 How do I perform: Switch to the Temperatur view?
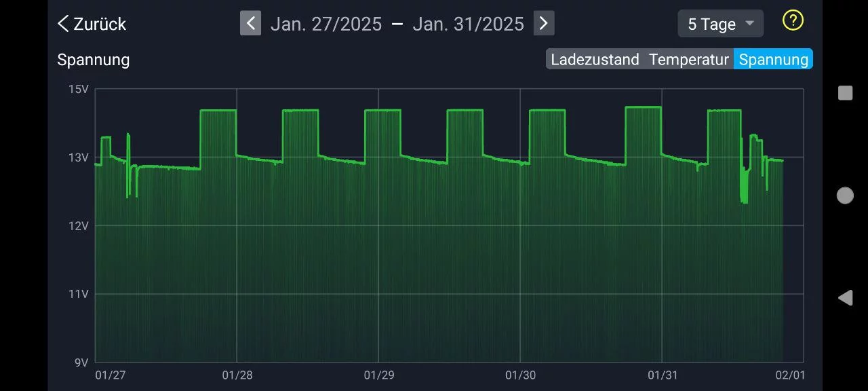click(688, 59)
